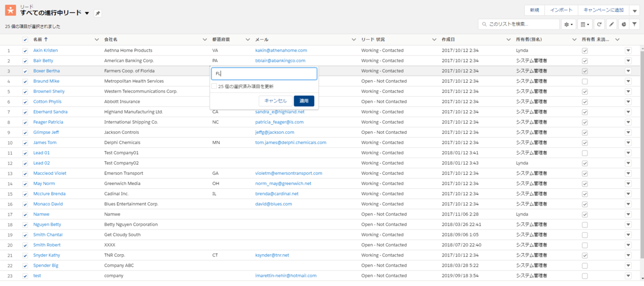Toggle unread-by-owner checkbox for Akin Kristen
Screen dimensions: 644x286
pos(585,50)
